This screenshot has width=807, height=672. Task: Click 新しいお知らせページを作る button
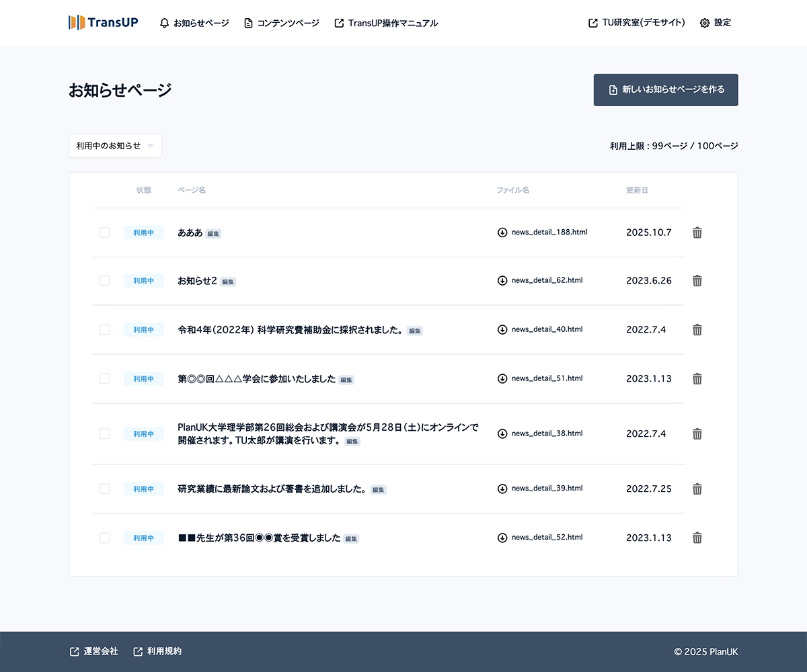[666, 90]
